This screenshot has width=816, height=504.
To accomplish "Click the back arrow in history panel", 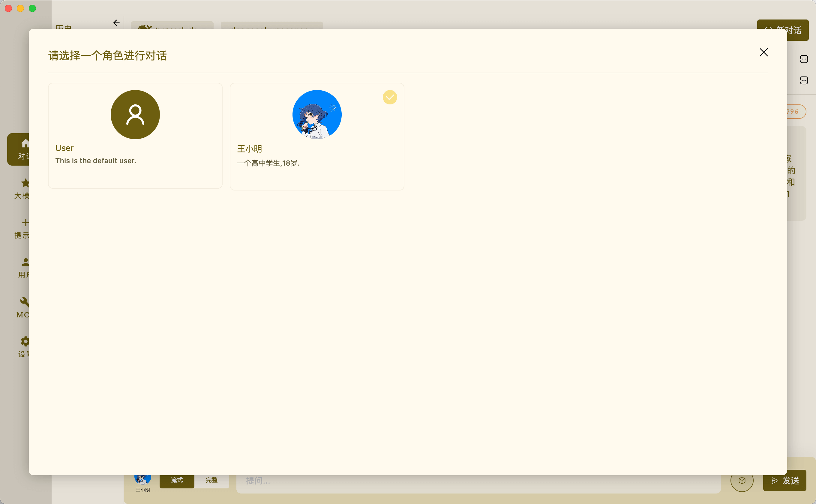I will 116,23.
